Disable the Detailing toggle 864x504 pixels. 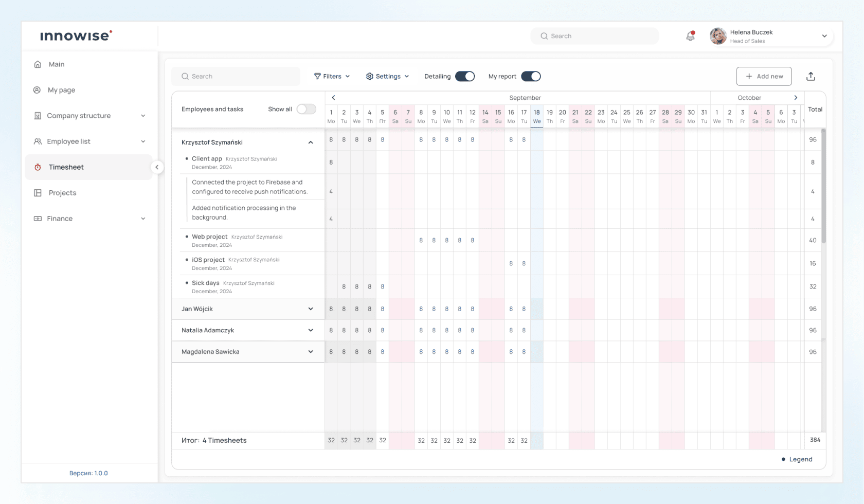pos(464,76)
